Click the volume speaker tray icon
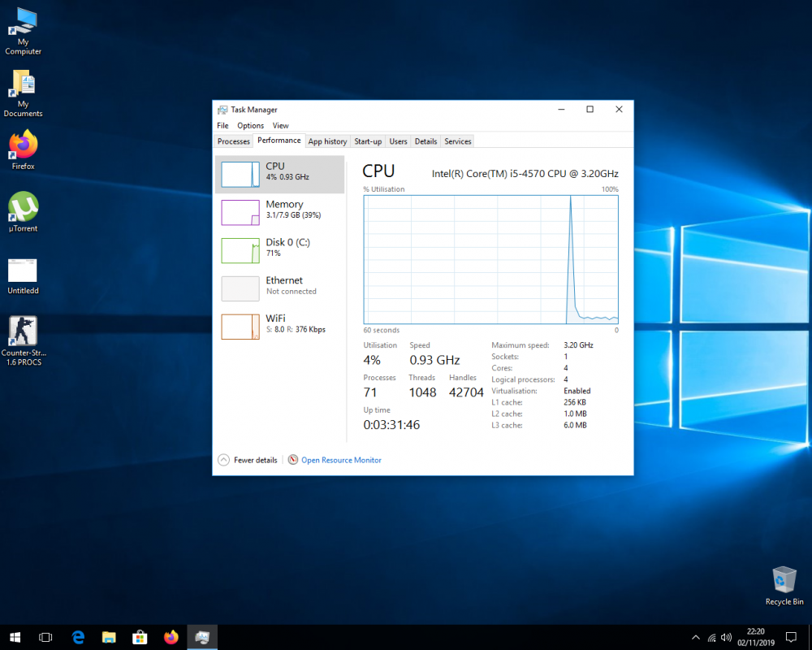812x650 pixels. pyautogui.click(x=726, y=637)
